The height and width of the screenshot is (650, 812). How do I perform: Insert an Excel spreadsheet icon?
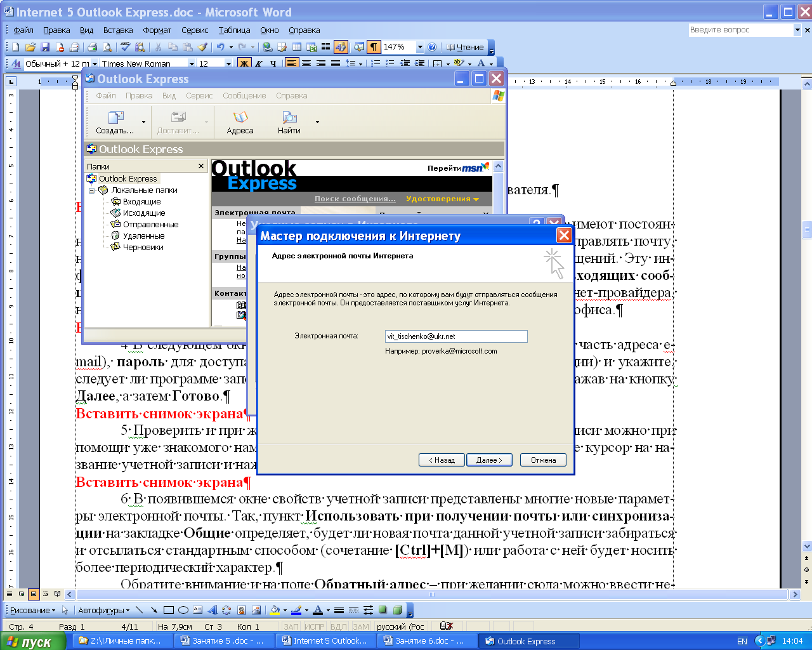tap(311, 47)
